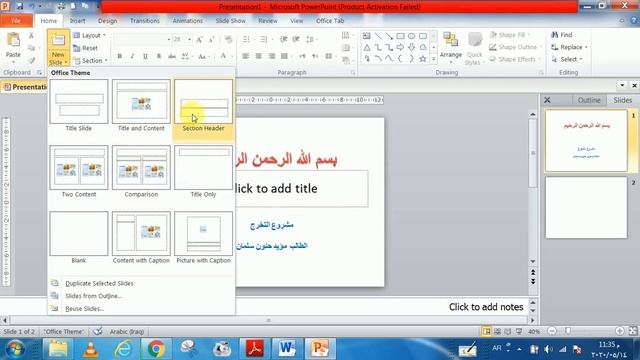
Task: Open the Review tab
Action: [268, 20]
